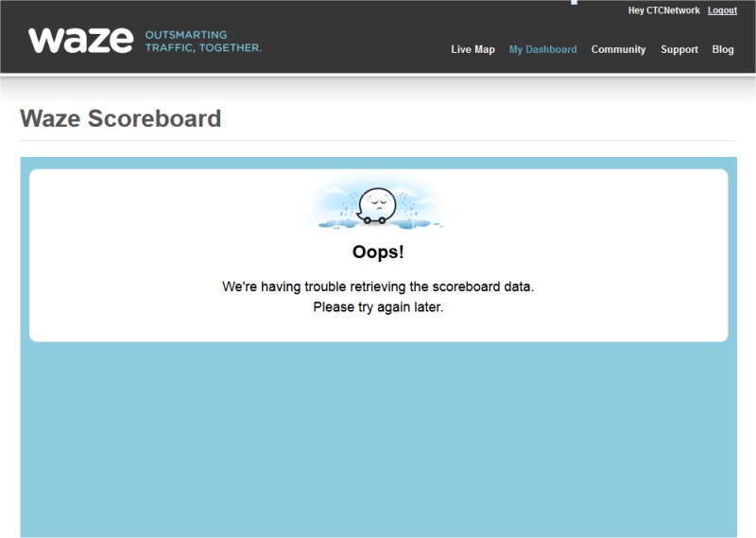
Task: Click the Waze logo in header
Action: tap(80, 41)
